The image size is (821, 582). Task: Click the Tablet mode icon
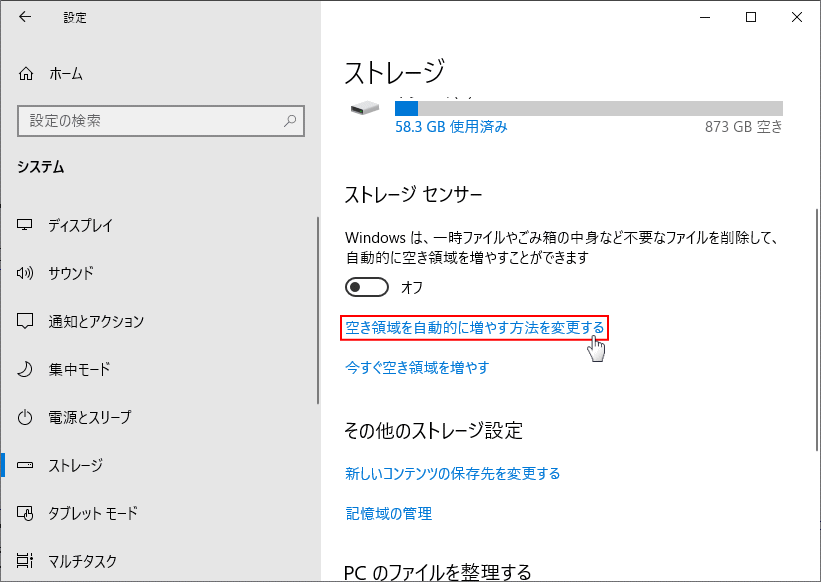coord(25,513)
